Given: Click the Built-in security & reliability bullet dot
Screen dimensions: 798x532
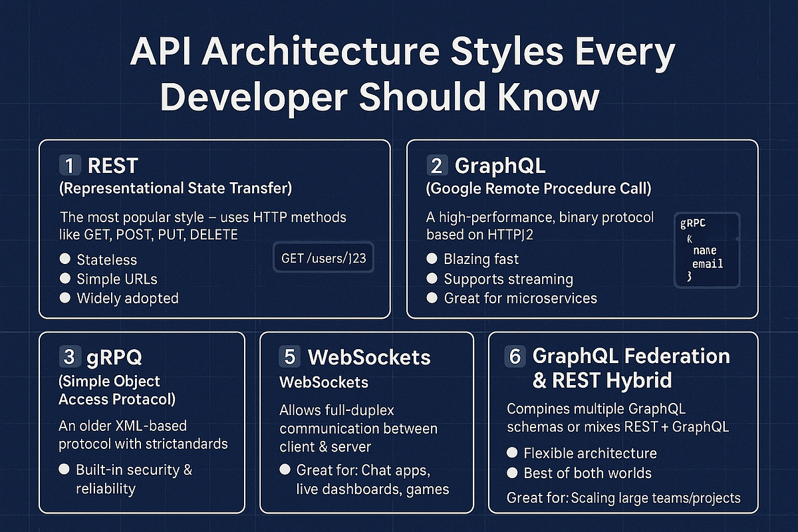Looking at the screenshot, I should click(65, 469).
